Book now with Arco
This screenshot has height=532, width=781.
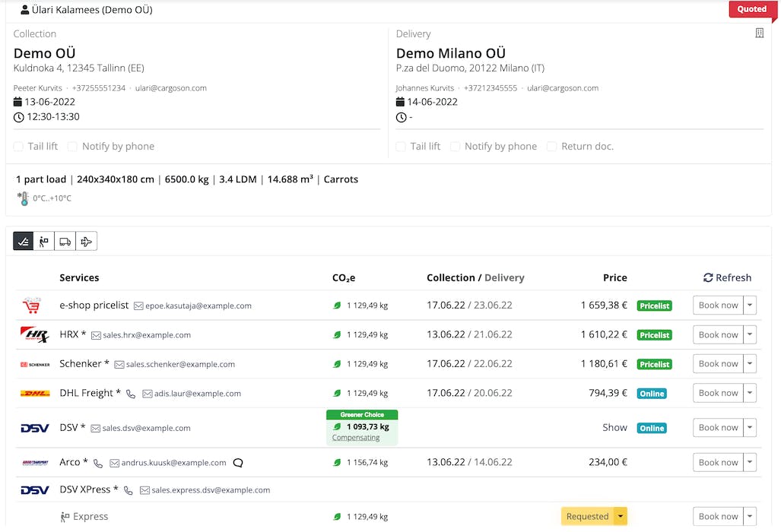(718, 462)
